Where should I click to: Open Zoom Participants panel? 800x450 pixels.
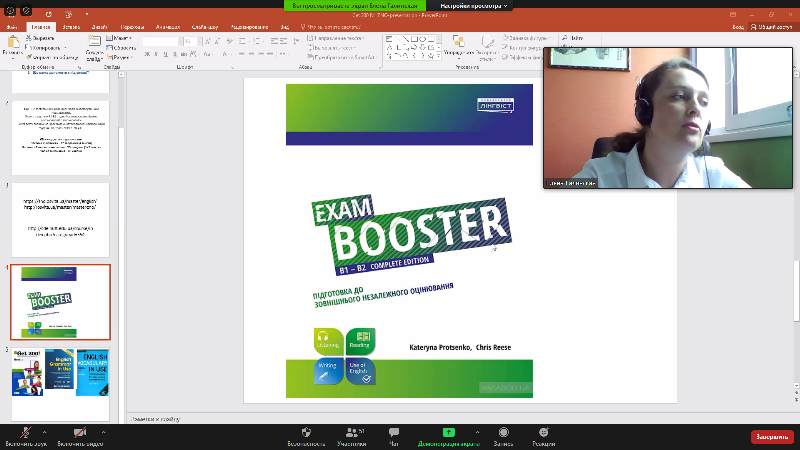352,437
